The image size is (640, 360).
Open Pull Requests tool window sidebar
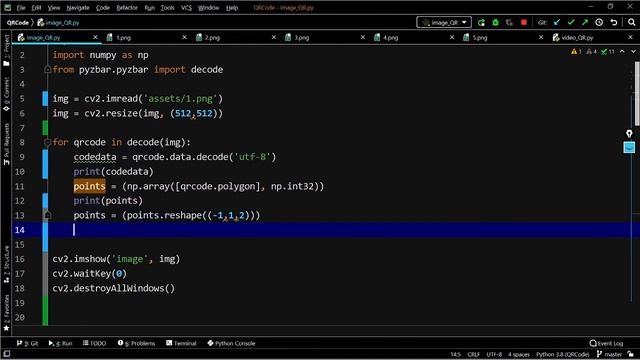(6, 144)
